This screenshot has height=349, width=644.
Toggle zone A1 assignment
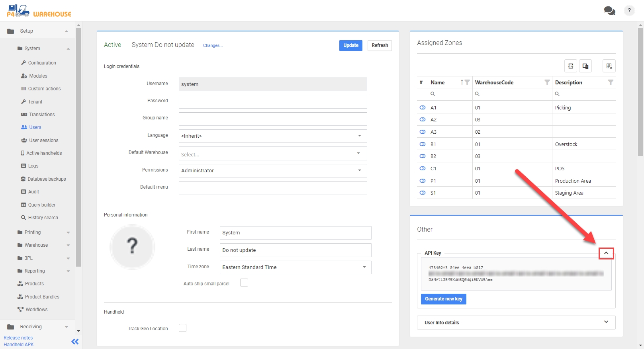pyautogui.click(x=423, y=108)
